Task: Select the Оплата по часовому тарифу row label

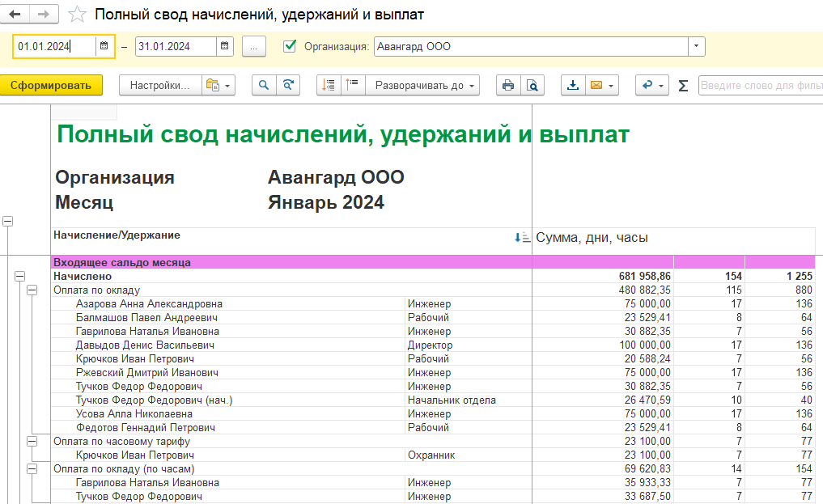Action: pos(121,441)
